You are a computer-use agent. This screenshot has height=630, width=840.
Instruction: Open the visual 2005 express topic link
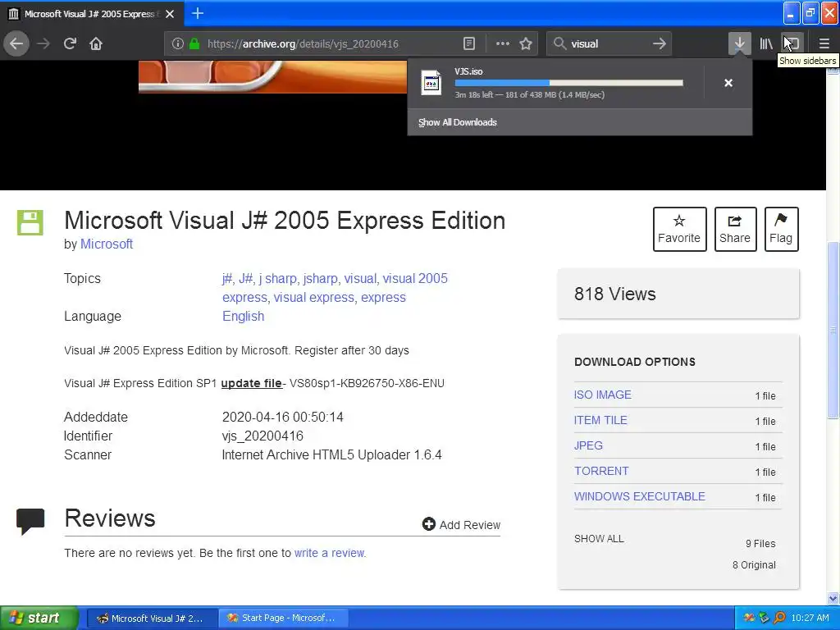pos(335,288)
